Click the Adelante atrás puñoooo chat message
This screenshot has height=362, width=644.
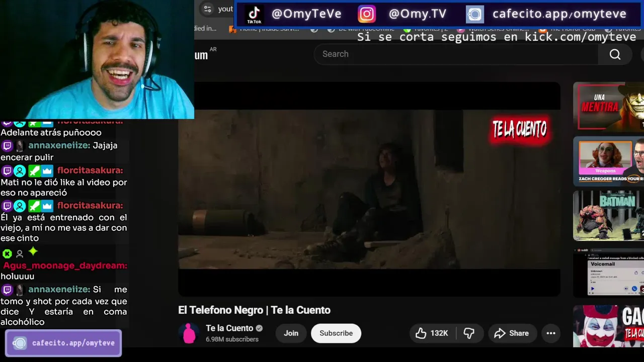tap(51, 133)
